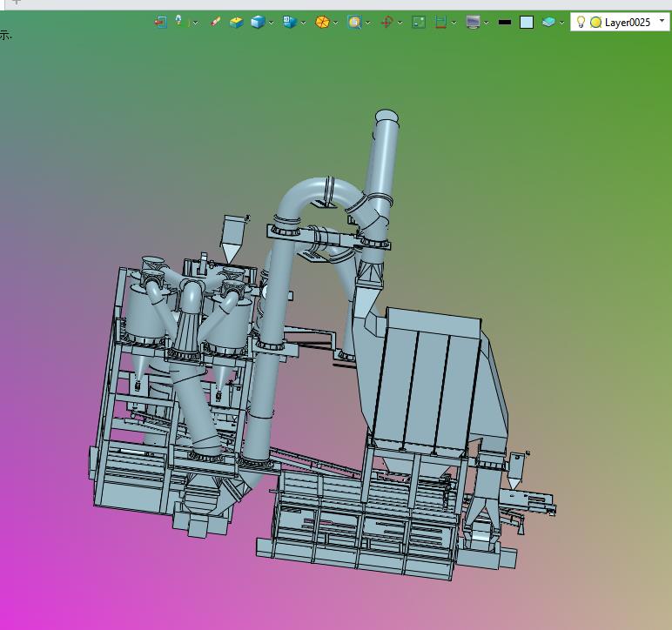Click the green square fit-view icon

pos(419,22)
